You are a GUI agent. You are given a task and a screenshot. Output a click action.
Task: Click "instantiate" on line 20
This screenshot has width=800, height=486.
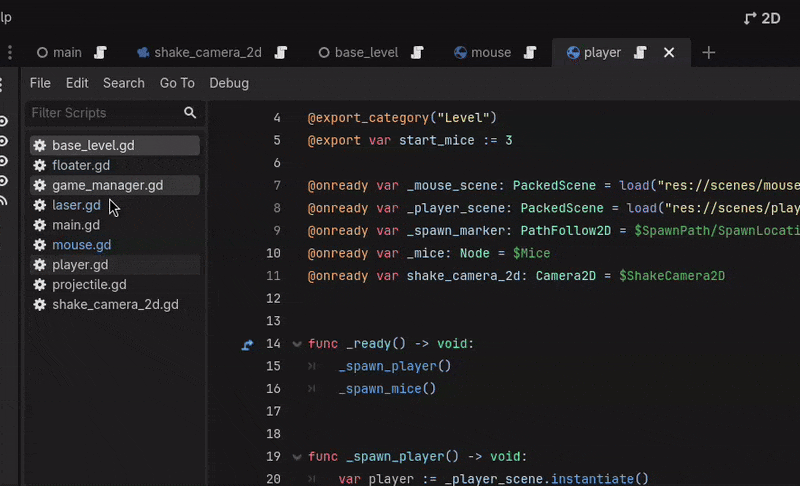592,479
